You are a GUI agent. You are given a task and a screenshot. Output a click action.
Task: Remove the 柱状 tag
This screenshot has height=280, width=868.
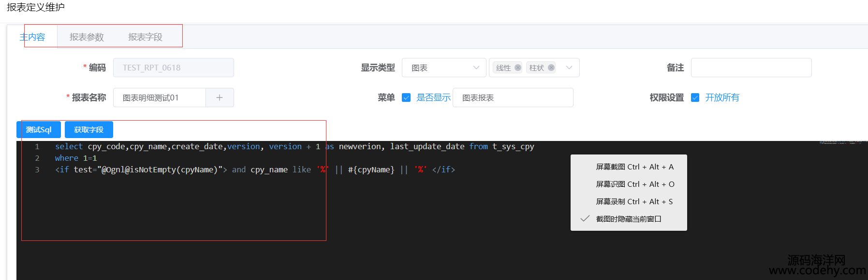point(551,68)
